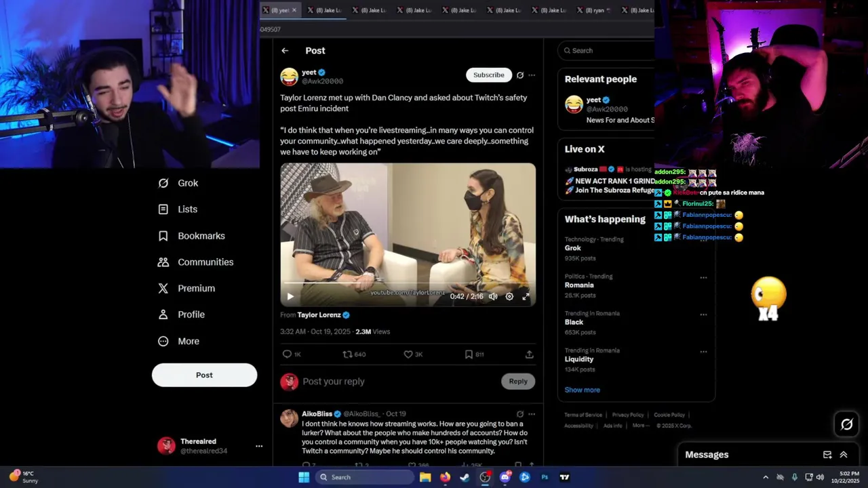The image size is (868, 488).
Task: Open Cookie Policy link
Action: (669, 415)
